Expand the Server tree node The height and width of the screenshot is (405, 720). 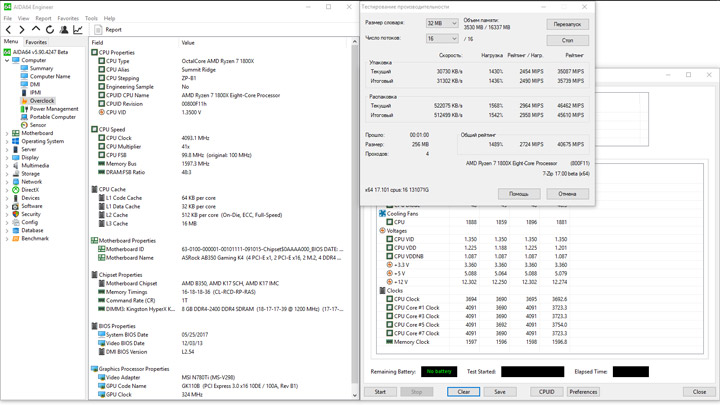point(7,149)
